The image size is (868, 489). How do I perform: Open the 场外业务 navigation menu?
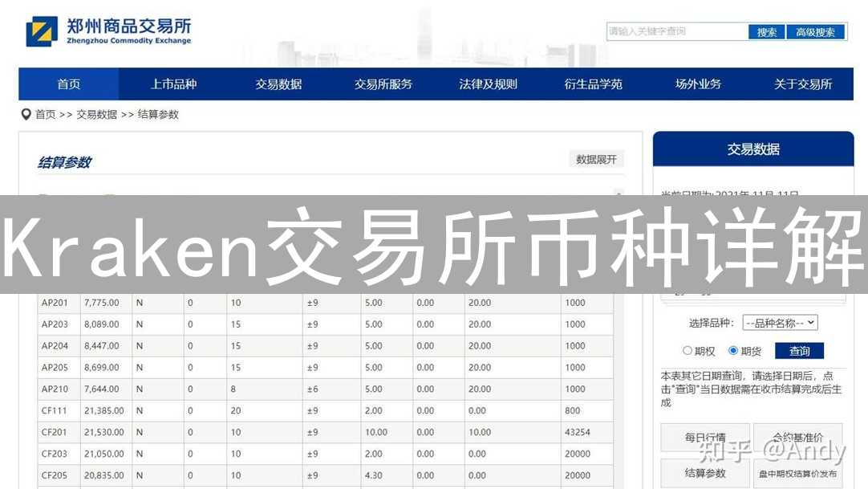(x=698, y=84)
